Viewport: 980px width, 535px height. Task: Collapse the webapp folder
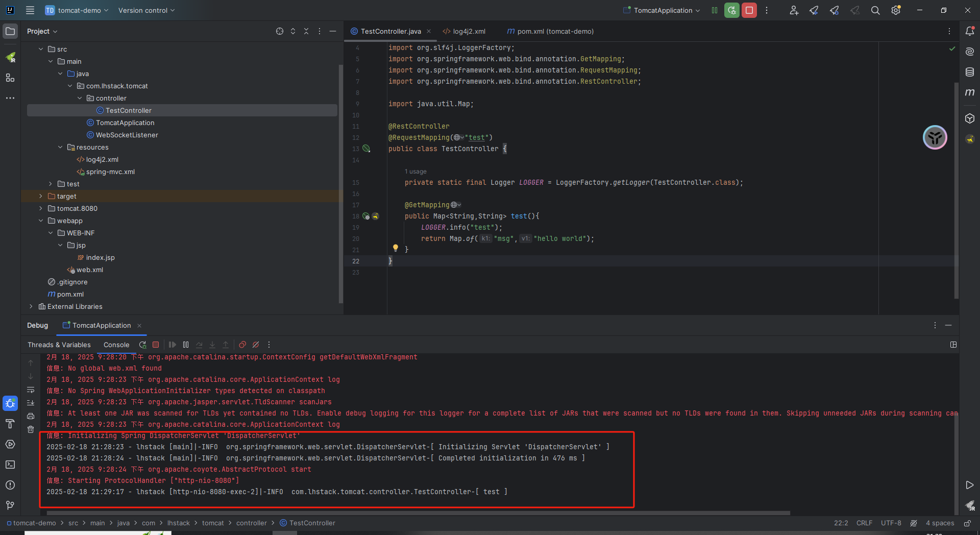(41, 221)
